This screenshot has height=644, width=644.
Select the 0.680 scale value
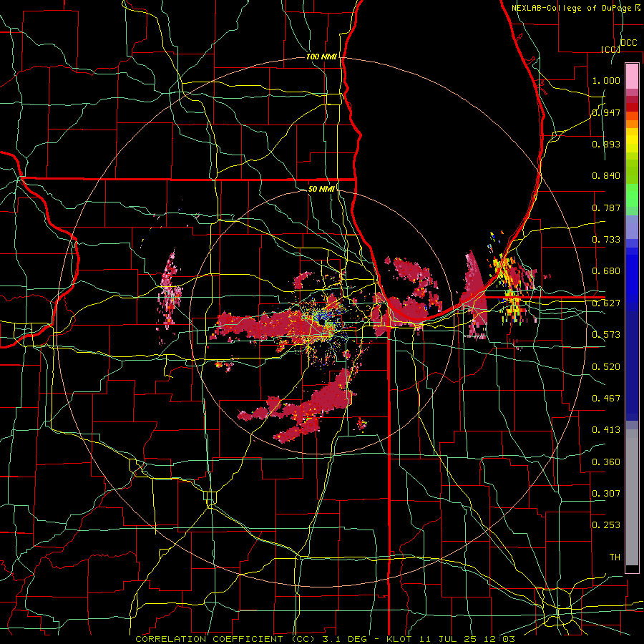[606, 271]
